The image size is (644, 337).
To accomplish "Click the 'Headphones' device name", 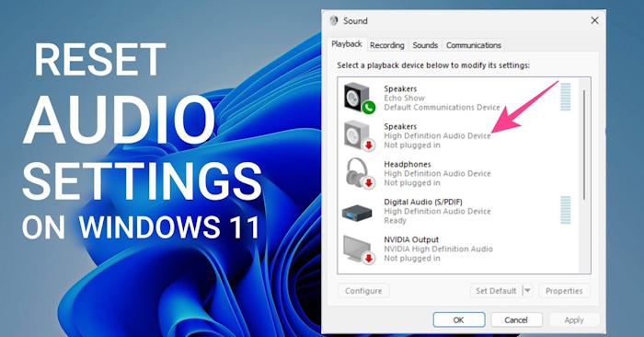I will pyautogui.click(x=408, y=164).
